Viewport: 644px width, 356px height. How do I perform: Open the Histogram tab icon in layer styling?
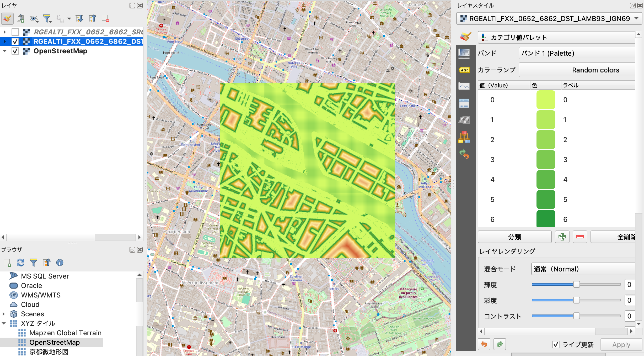(464, 86)
